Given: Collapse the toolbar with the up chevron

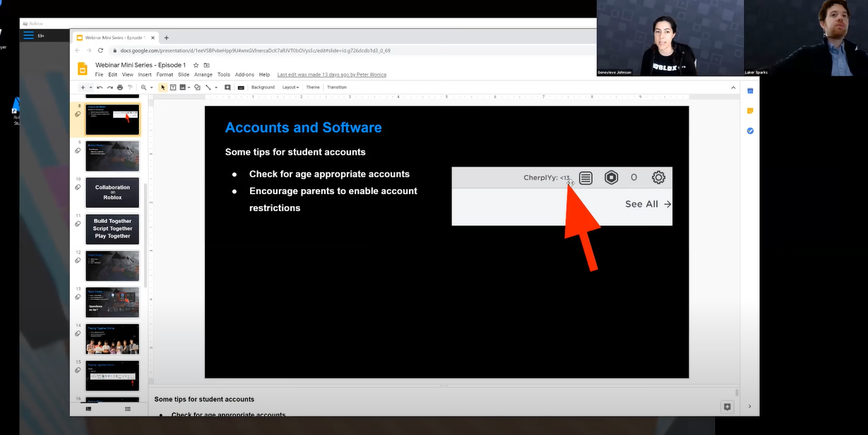Looking at the screenshot, I should point(733,88).
